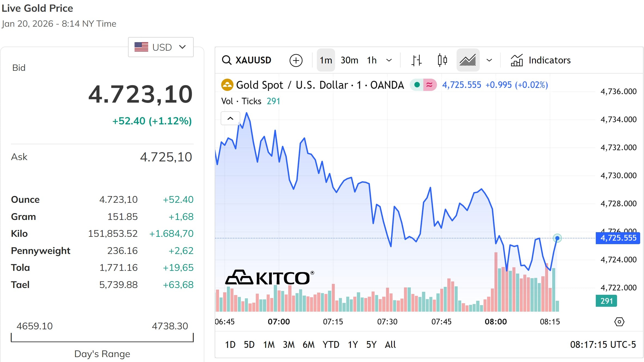The height and width of the screenshot is (362, 644).
Task: Open the USD currency dropdown
Action: click(182, 47)
